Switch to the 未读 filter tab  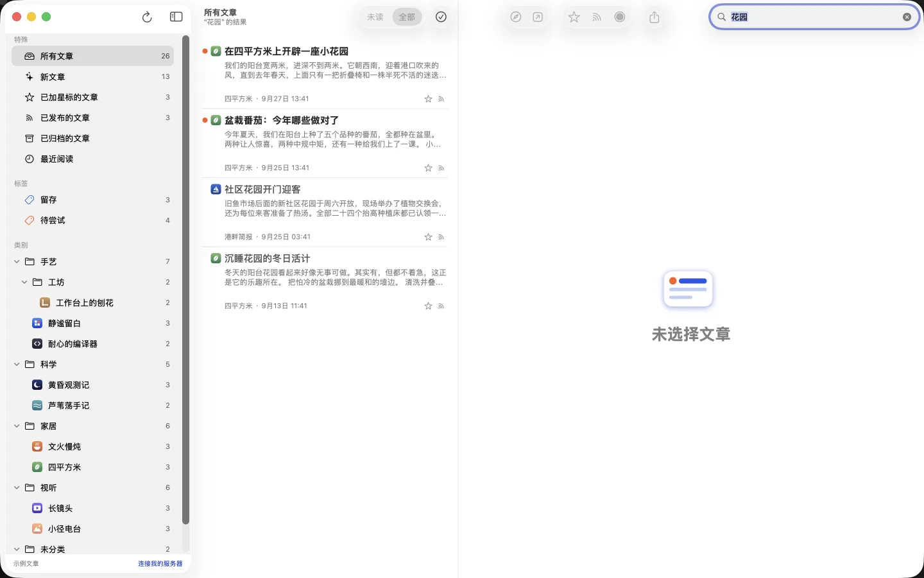375,17
